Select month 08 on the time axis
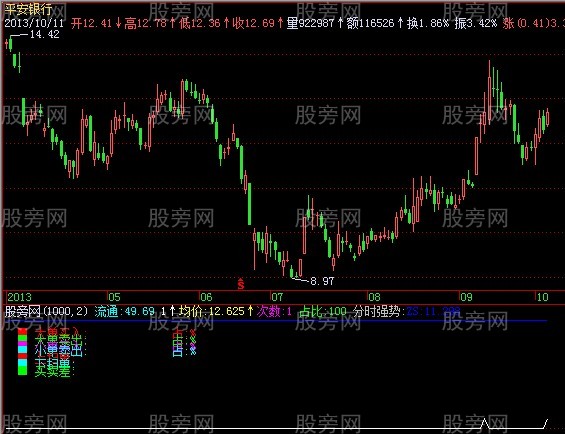Image resolution: width=565 pixels, height=434 pixels. (x=374, y=297)
